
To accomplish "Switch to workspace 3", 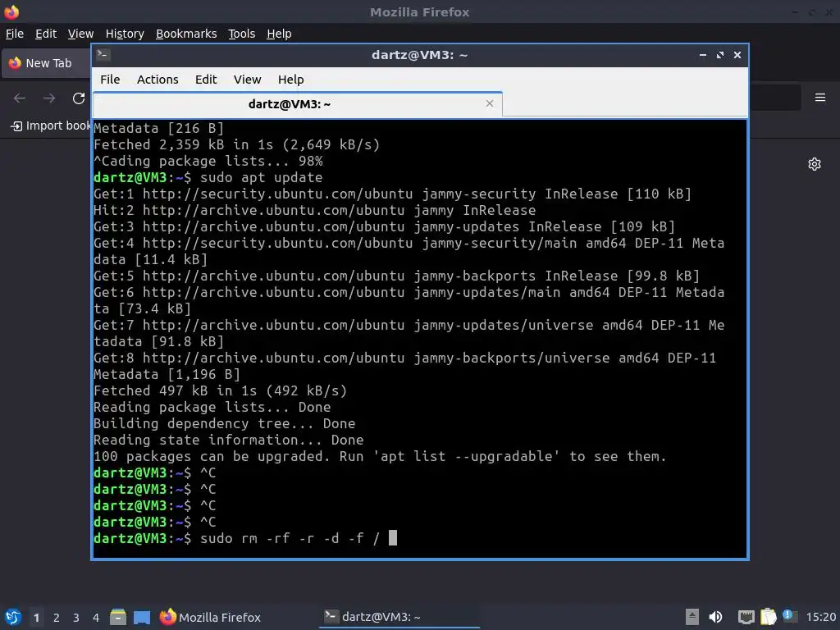I will click(76, 618).
